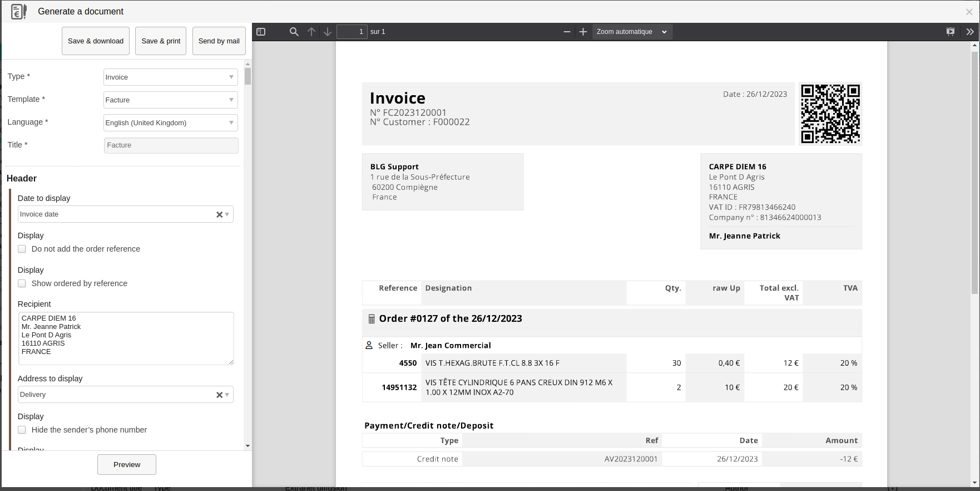Click the -12 € credit amount
Screen dimensions: 980x491
[x=849, y=459]
